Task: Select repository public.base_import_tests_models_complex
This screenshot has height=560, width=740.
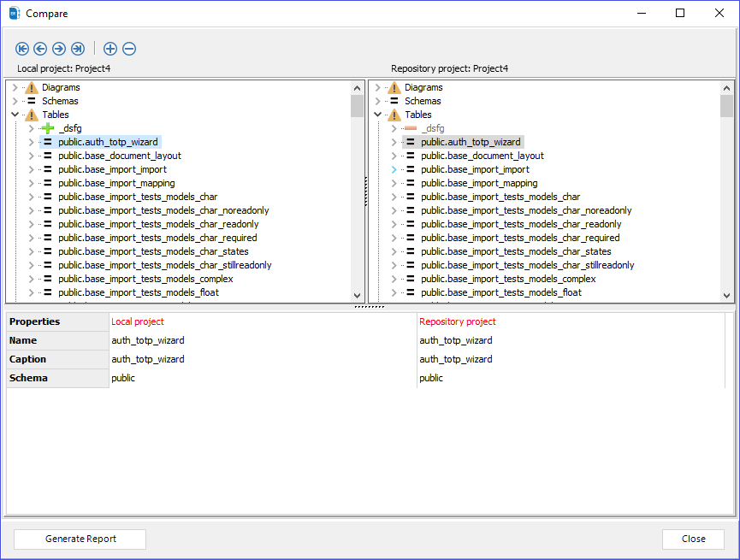Action: 508,279
